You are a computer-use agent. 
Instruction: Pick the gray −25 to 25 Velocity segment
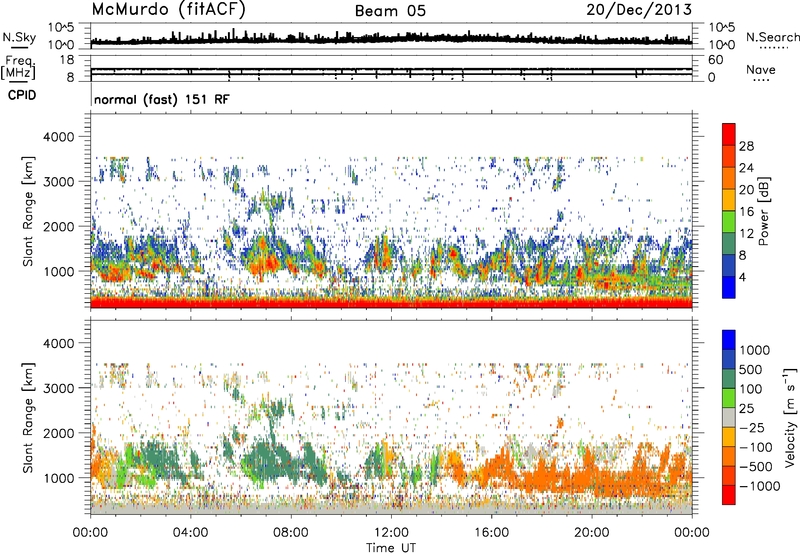[x=729, y=418]
